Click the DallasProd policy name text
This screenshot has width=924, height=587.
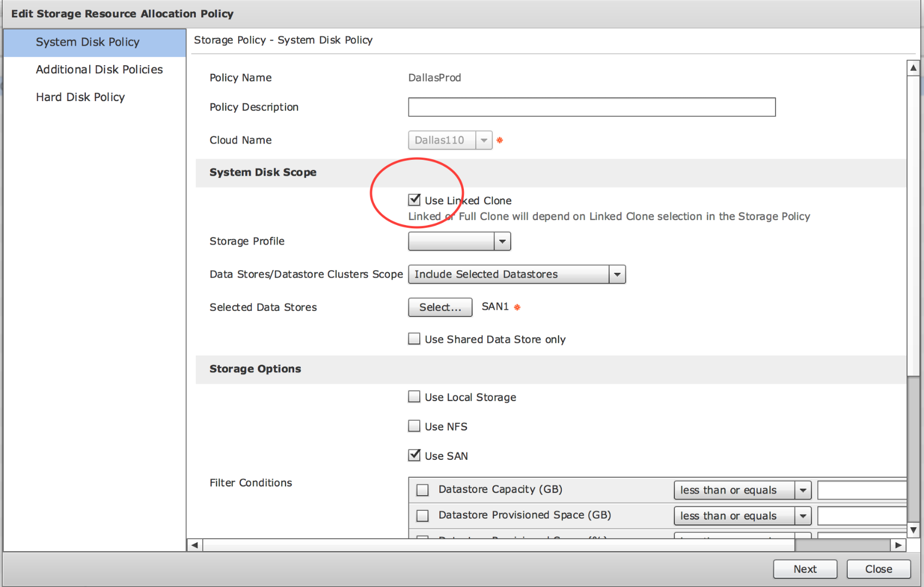pyautogui.click(x=435, y=78)
